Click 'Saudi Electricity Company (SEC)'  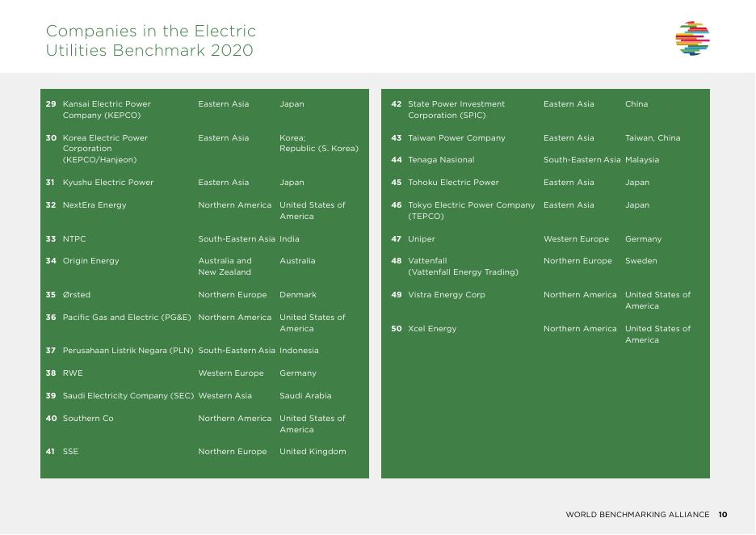(128, 395)
